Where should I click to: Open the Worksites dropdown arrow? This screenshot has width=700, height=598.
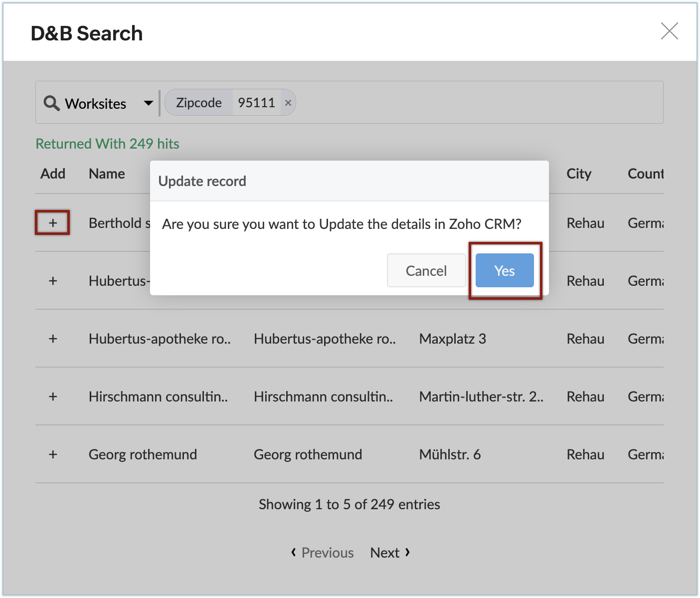(148, 103)
